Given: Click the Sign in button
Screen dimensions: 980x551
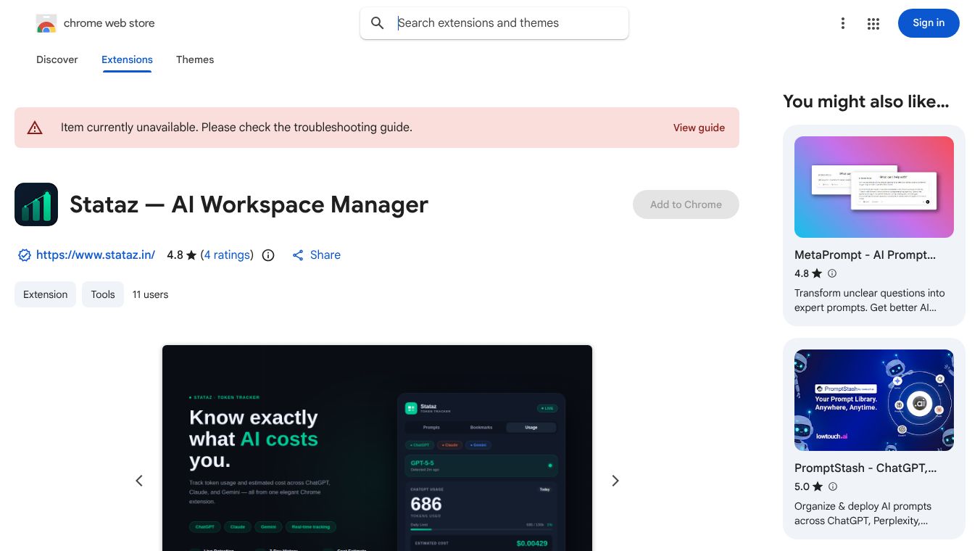Looking at the screenshot, I should point(929,23).
